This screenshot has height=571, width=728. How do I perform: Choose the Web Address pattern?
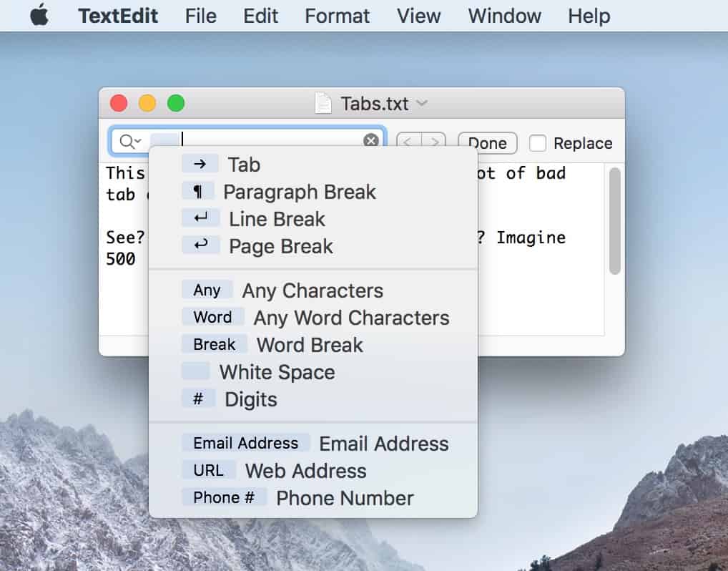(313, 471)
